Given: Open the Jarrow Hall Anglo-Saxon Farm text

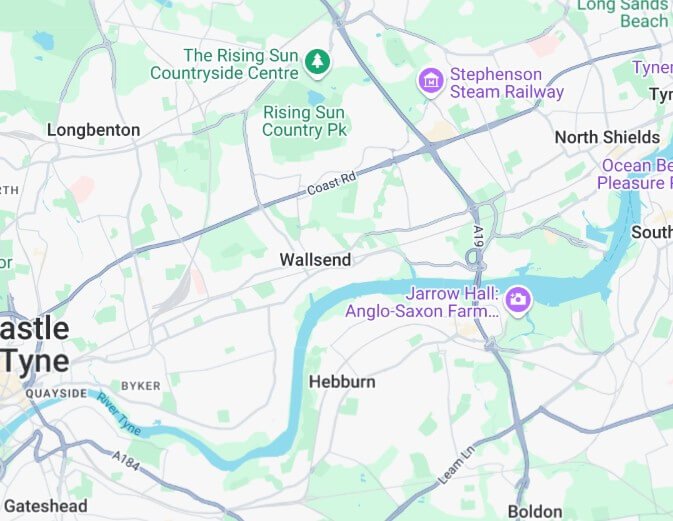Looking at the screenshot, I should pyautogui.click(x=422, y=302).
